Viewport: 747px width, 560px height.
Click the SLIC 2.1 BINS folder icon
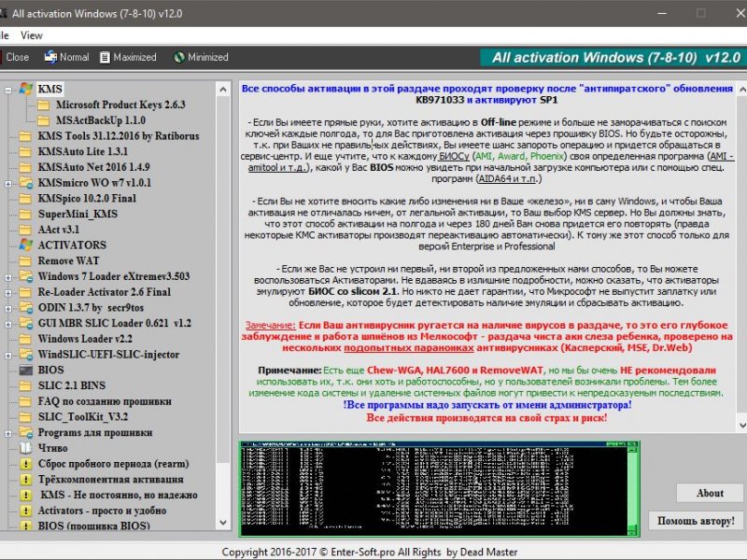[26, 385]
